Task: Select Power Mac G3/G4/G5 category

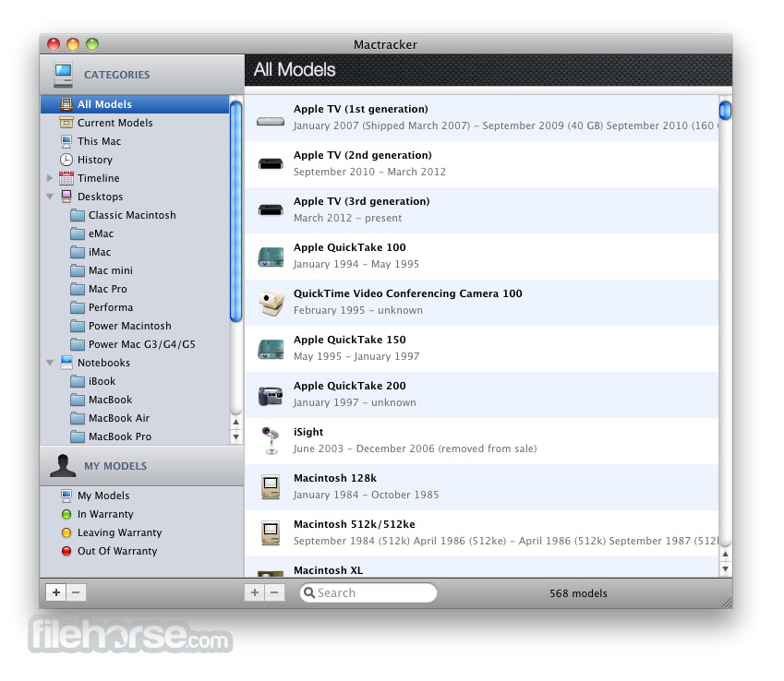Action: pos(142,344)
